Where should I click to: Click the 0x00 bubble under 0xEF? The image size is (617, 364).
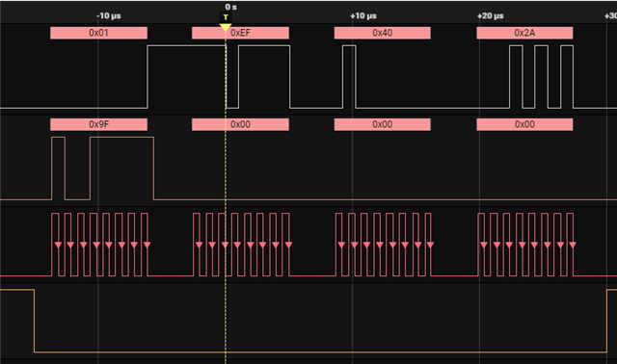pos(240,124)
